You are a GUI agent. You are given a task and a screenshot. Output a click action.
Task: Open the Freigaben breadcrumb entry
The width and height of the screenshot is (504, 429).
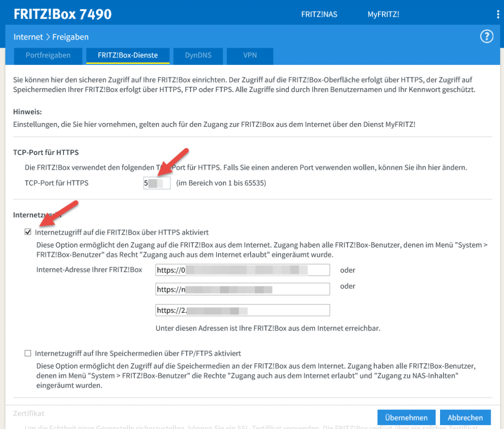pyautogui.click(x=72, y=36)
